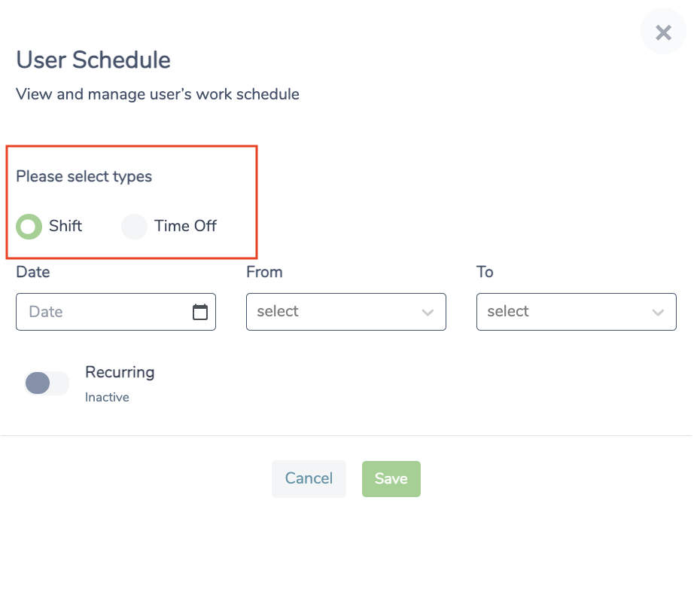Close the User Schedule dialog
The width and height of the screenshot is (700, 589).
(663, 32)
